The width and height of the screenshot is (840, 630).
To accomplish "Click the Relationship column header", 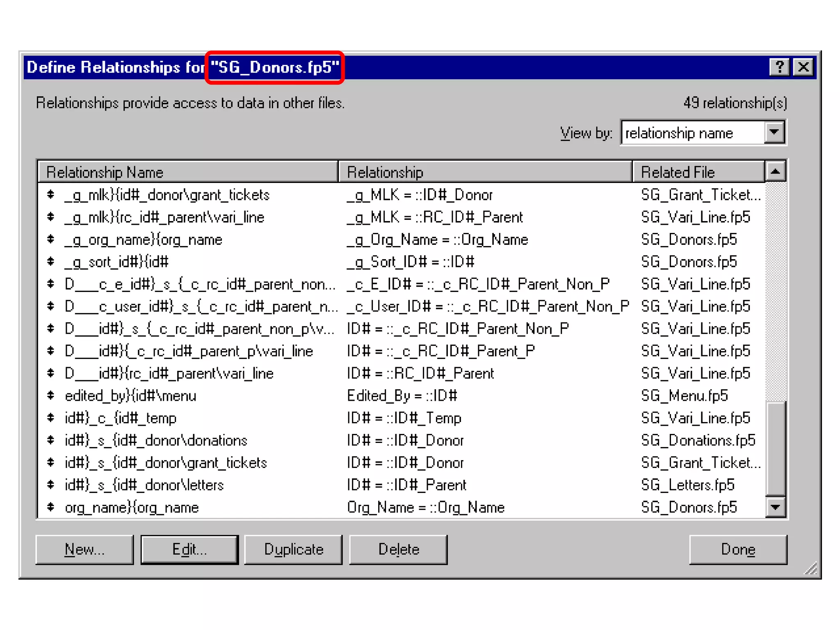I will [x=485, y=172].
